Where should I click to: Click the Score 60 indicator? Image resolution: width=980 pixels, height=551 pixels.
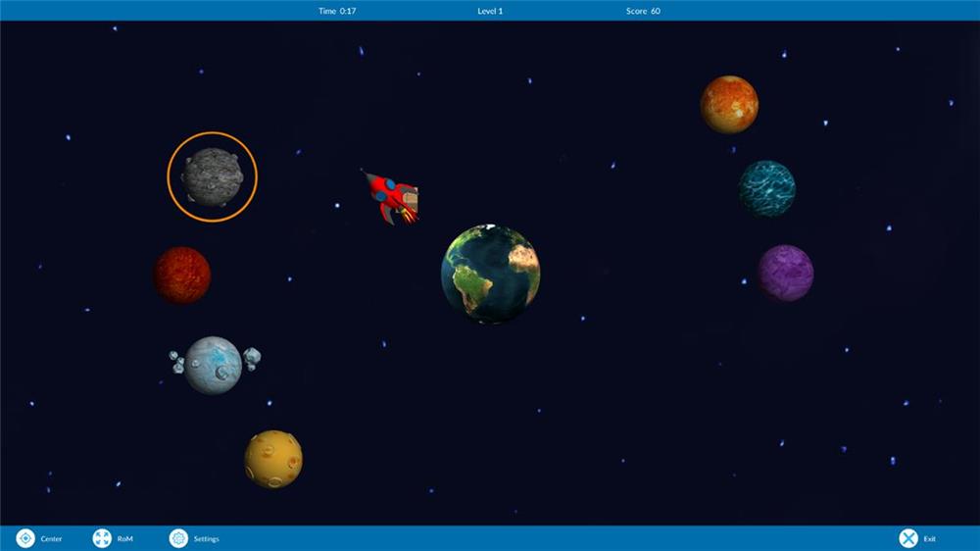pyautogui.click(x=643, y=11)
